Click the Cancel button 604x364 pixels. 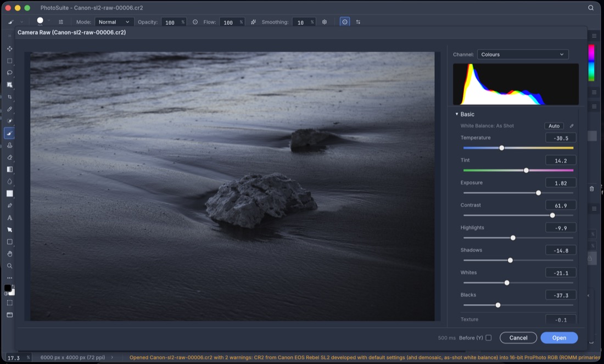click(518, 338)
